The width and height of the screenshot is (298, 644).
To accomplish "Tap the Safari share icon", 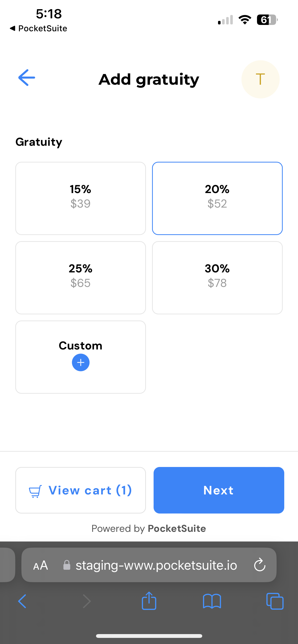I will coord(149,601).
